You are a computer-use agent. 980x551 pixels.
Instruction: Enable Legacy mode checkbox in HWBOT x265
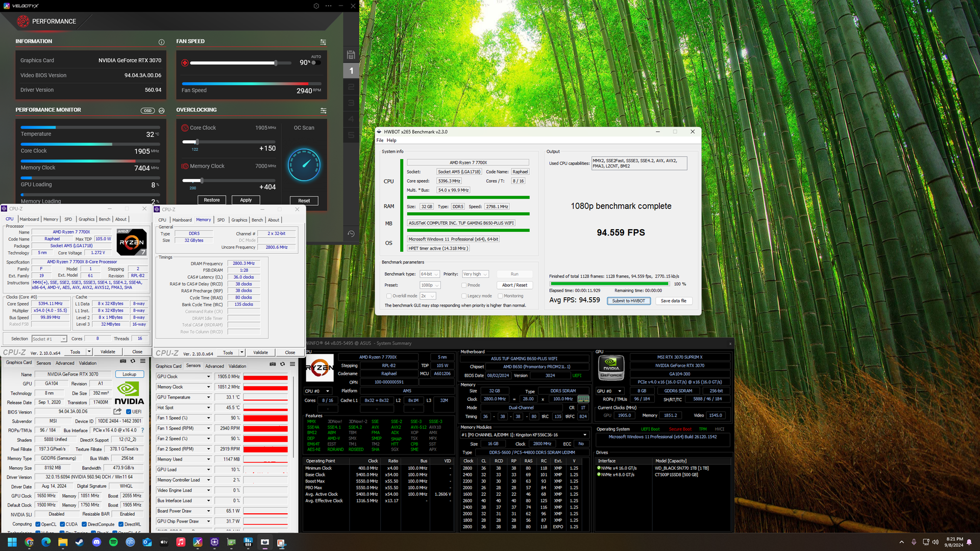pyautogui.click(x=464, y=296)
